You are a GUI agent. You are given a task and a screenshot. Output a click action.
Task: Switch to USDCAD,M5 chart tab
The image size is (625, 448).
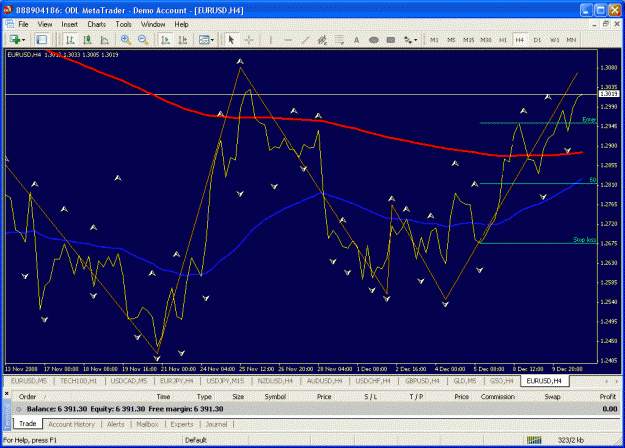coord(129,381)
